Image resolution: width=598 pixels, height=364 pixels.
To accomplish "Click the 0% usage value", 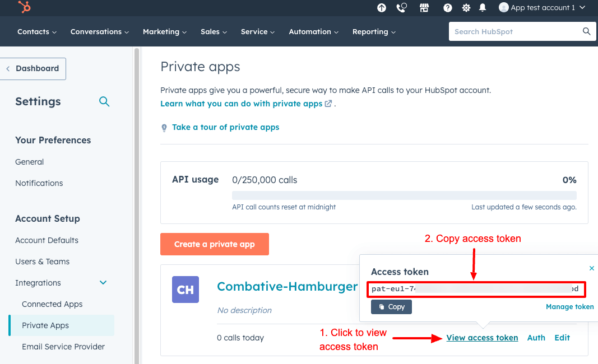I will (x=569, y=180).
